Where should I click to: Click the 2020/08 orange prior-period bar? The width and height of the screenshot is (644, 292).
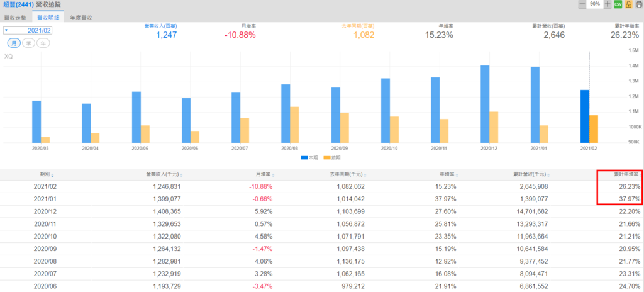tap(294, 125)
